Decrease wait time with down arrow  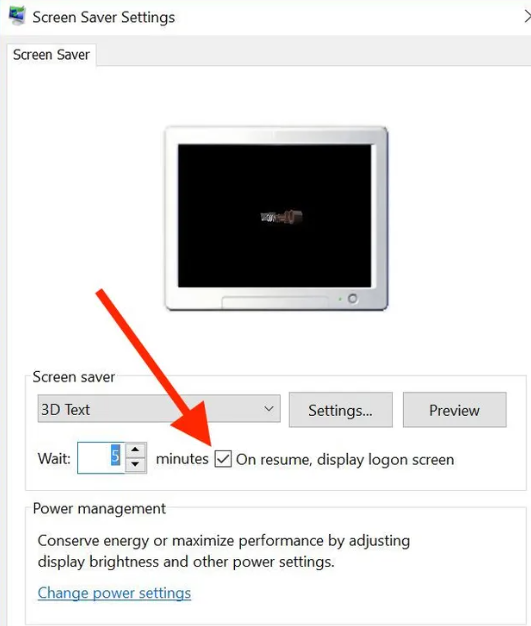(x=135, y=465)
